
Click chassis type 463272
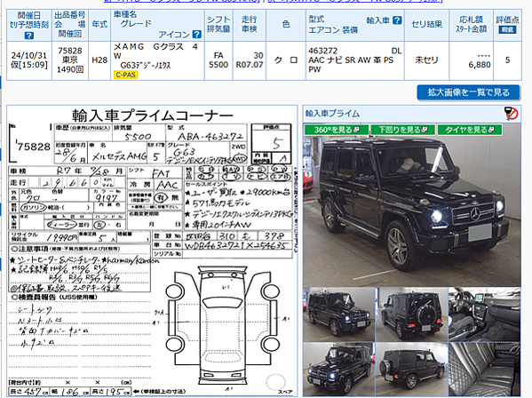tap(322, 51)
